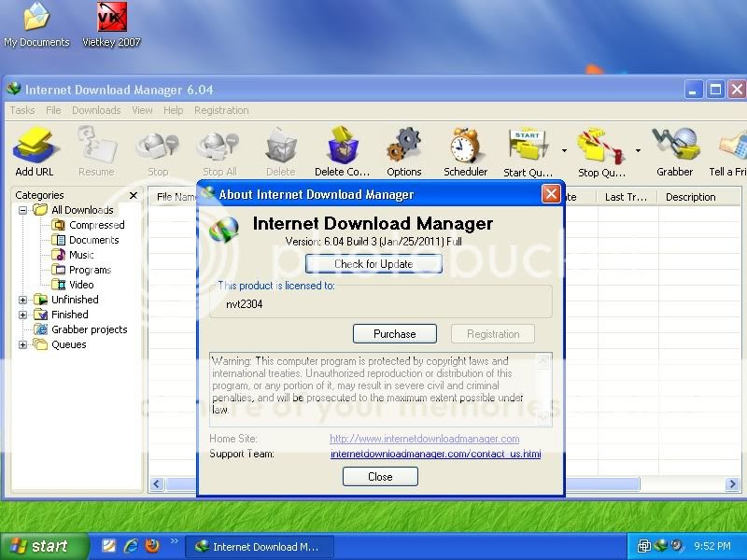Open the Downloads menu

96,110
